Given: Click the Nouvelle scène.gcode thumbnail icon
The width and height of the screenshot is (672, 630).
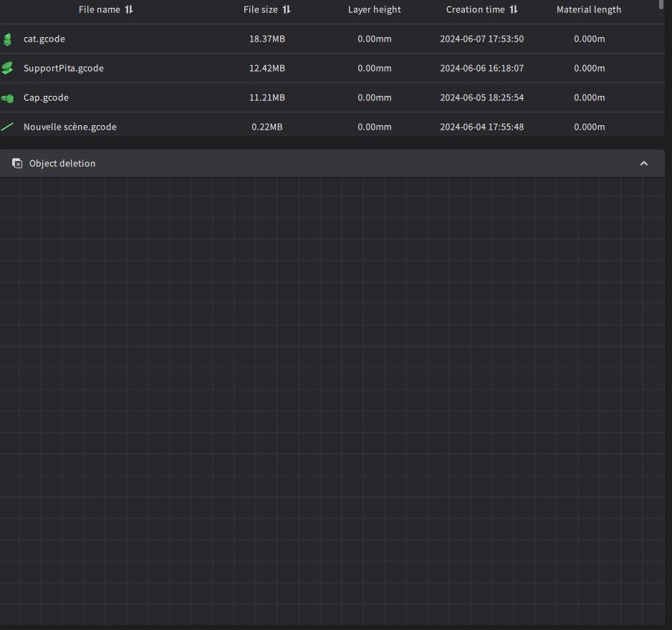Looking at the screenshot, I should click(7, 127).
